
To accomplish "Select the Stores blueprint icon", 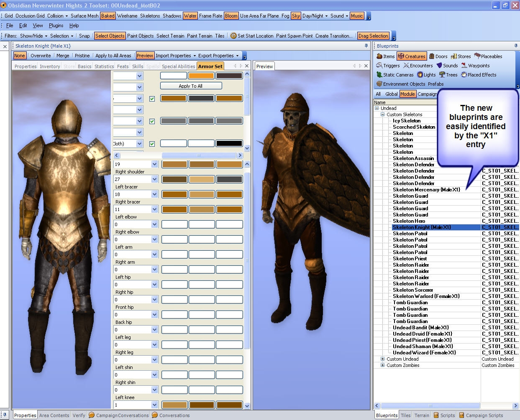I will tap(454, 56).
